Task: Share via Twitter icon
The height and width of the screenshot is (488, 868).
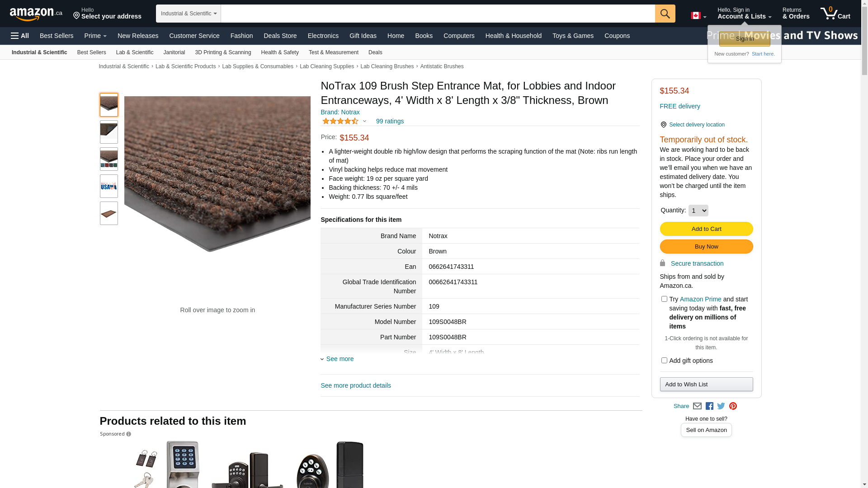Action: (721, 406)
